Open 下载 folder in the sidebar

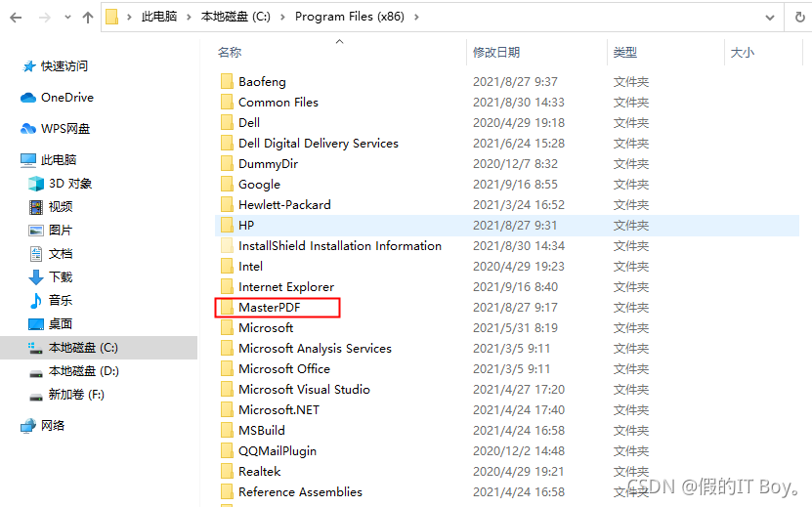[61, 277]
